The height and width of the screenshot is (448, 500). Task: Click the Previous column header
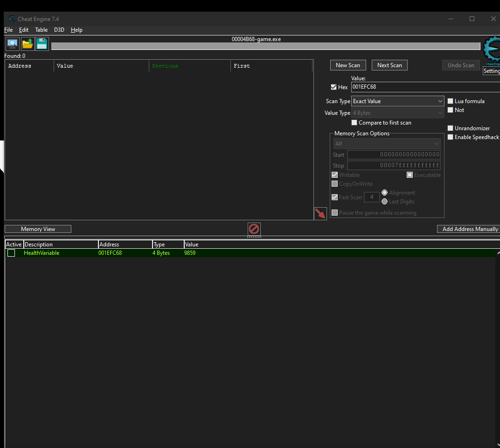click(190, 66)
